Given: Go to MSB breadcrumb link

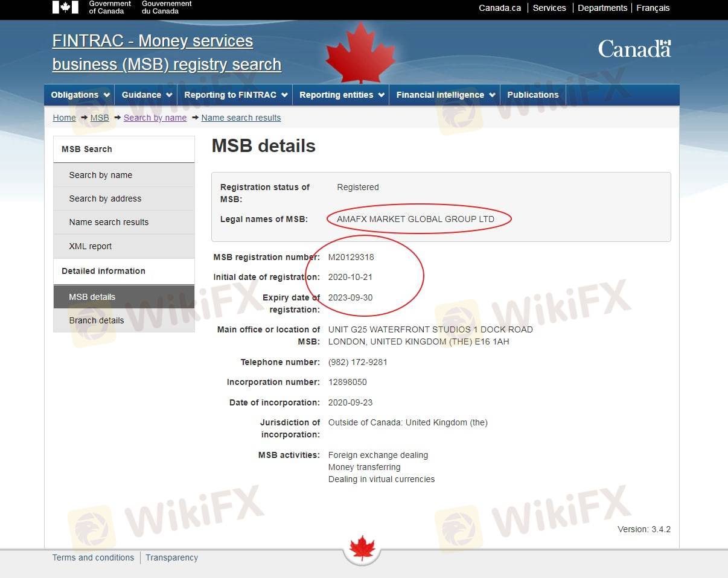Looking at the screenshot, I should (x=100, y=118).
